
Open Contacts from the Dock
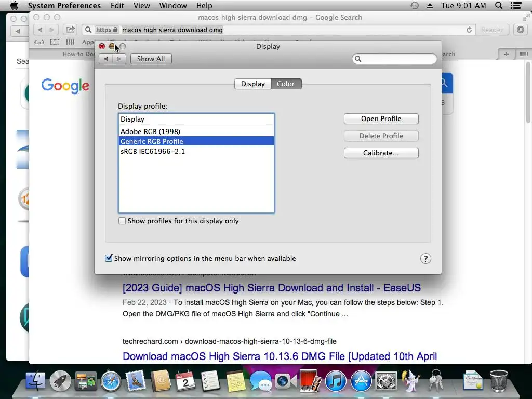pos(161,381)
